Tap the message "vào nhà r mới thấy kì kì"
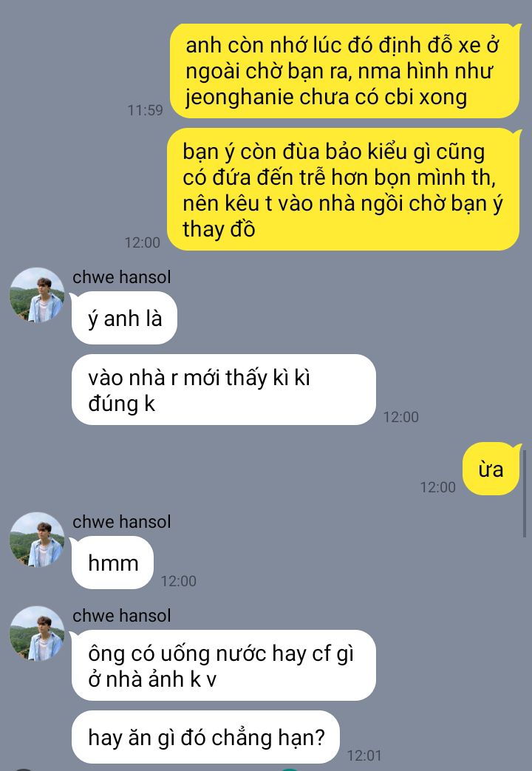This screenshot has height=771, width=532. tap(224, 390)
